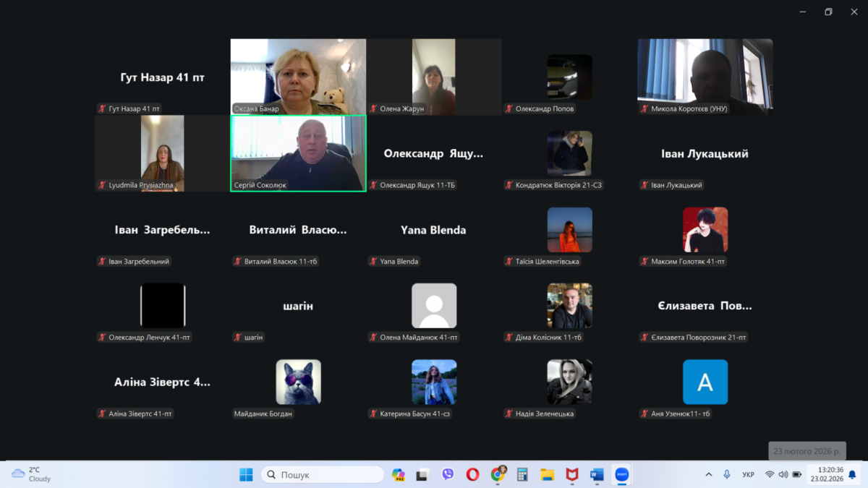The image size is (868, 488).
Task: Open Wi-Fi network settings in tray
Action: pyautogui.click(x=770, y=474)
